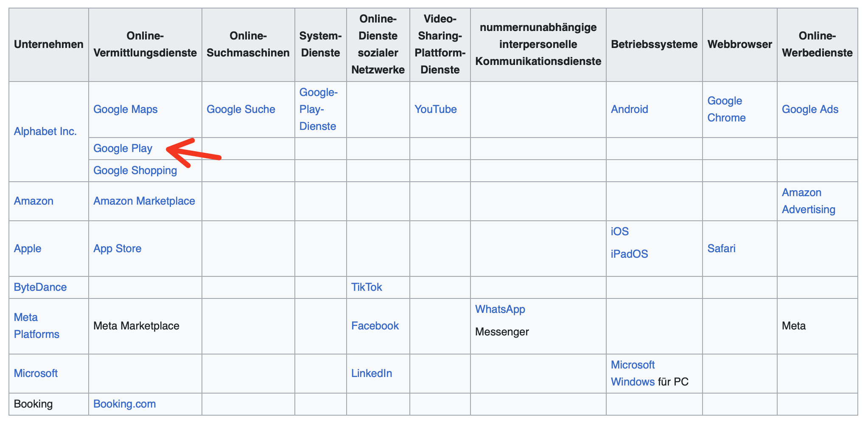
Task: Open the LinkedIn link
Action: [x=372, y=374]
